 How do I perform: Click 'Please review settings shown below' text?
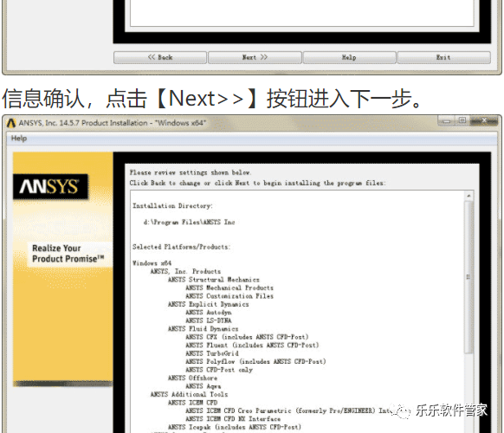[x=191, y=172]
